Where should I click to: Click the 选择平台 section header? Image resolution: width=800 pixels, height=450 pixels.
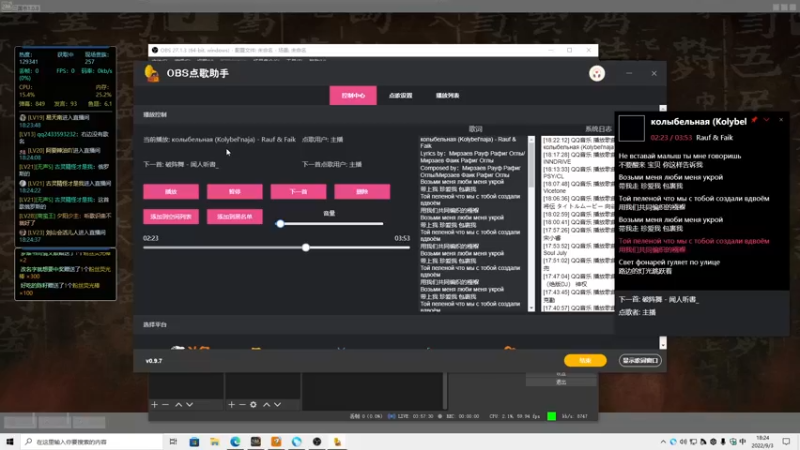pyautogui.click(x=155, y=324)
